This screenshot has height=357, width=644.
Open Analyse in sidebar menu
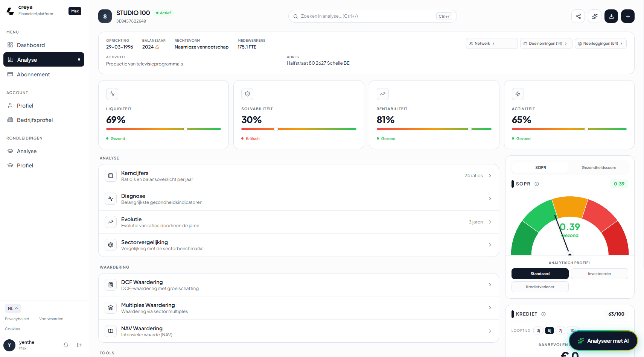coord(44,59)
